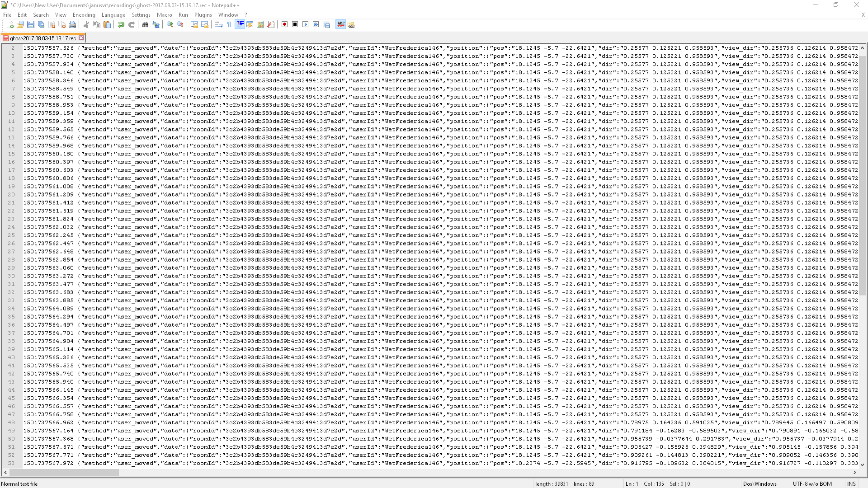This screenshot has height=488, width=868.
Task: Open the Plugins menu
Action: click(x=203, y=15)
